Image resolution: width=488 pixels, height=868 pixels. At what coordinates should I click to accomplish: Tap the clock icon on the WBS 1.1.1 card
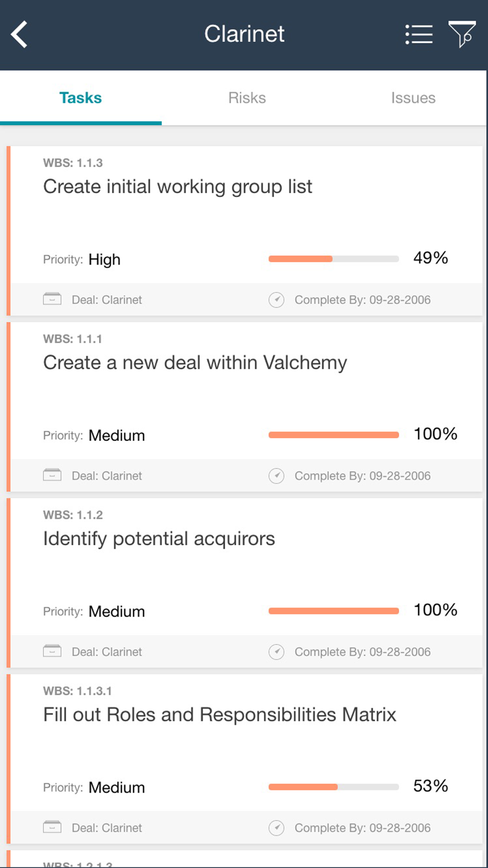277,476
